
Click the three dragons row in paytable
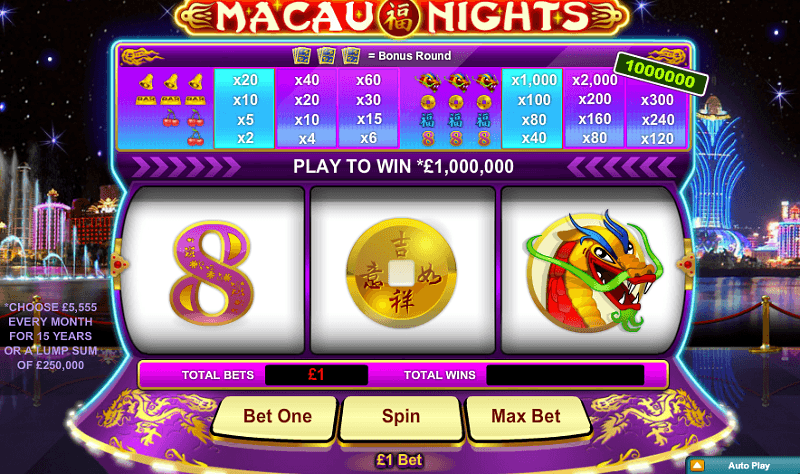coord(457,81)
